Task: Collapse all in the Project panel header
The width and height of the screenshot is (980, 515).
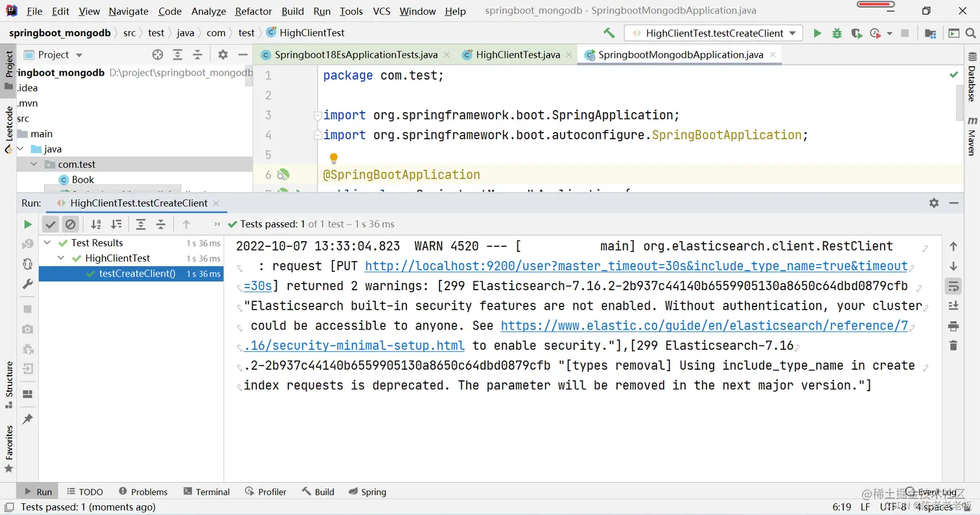Action: 198,55
